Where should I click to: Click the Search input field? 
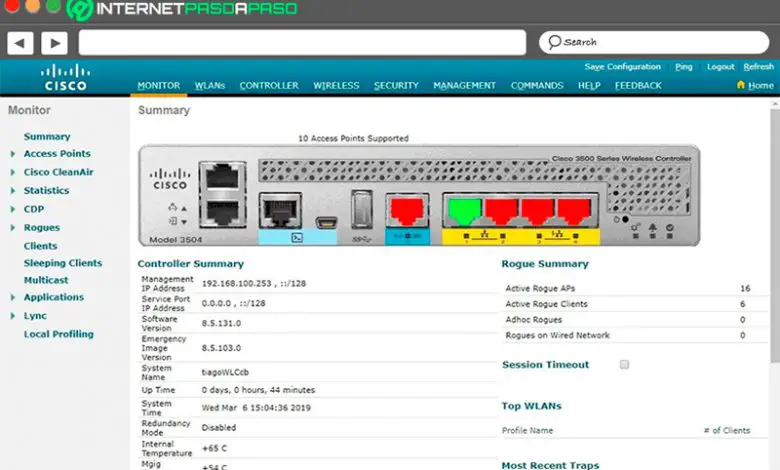(654, 42)
